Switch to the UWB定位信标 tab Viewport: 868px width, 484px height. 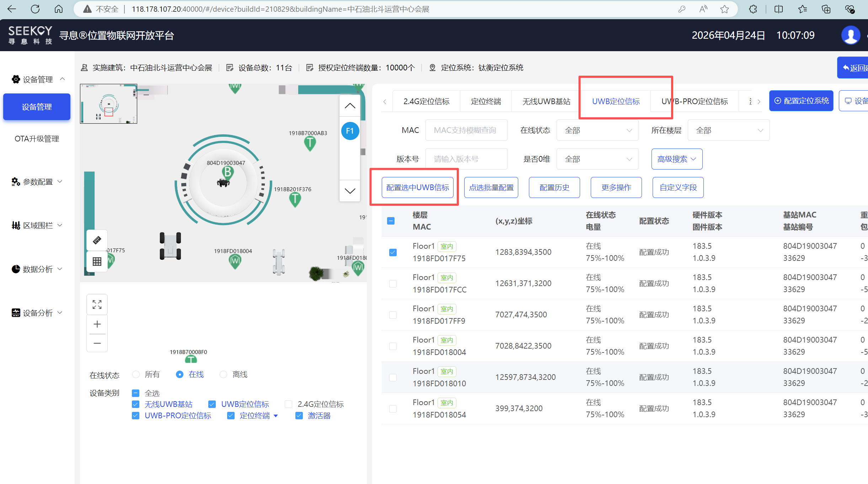[x=616, y=102]
